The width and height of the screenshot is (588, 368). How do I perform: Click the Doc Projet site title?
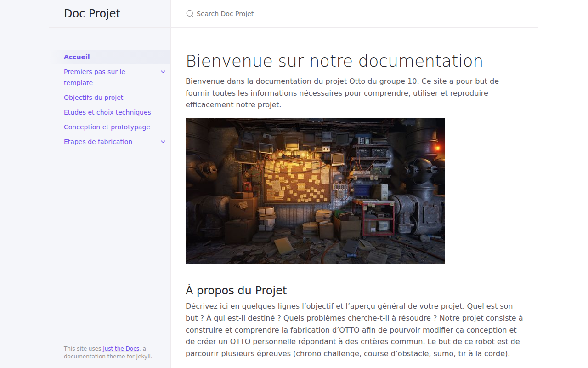pyautogui.click(x=92, y=14)
